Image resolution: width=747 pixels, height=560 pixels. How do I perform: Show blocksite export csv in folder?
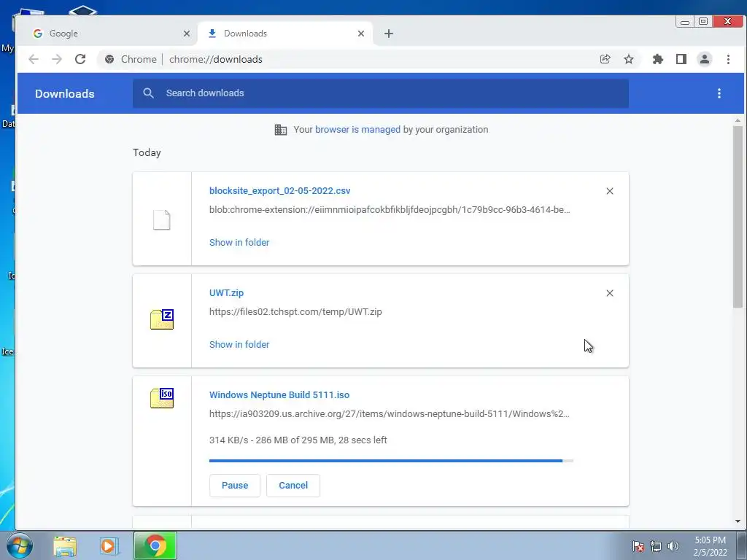239,242
